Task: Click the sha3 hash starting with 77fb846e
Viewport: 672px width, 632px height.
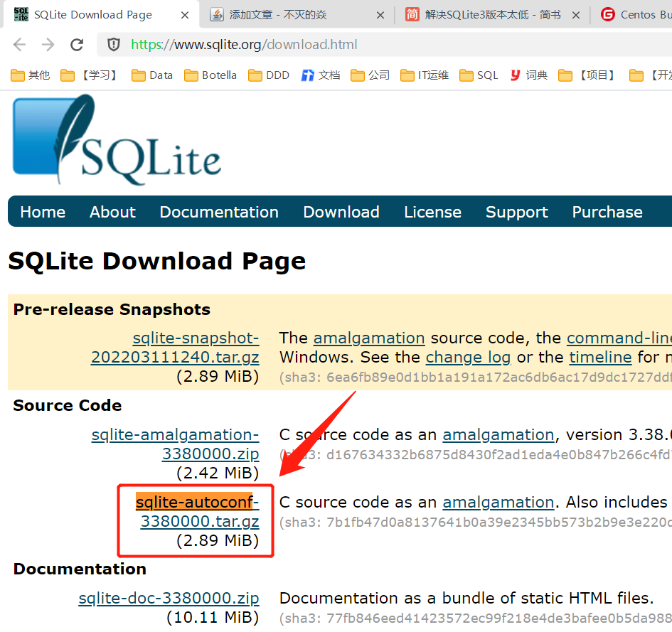Action: pos(476,618)
